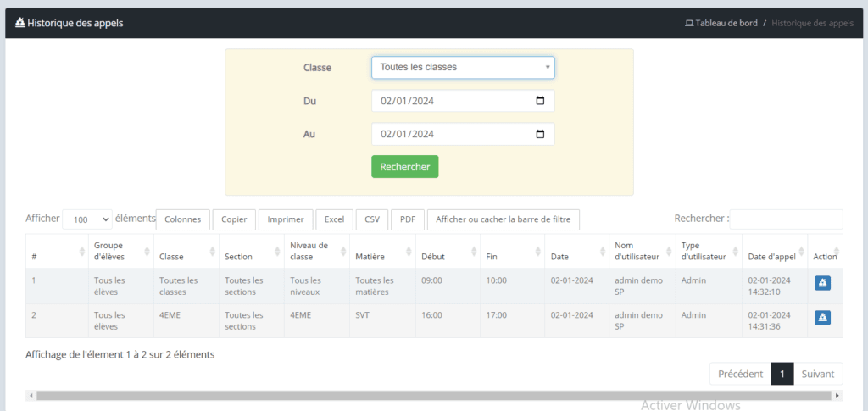868x411 pixels.
Task: Click scrollbar right arrow at bottom
Action: coord(837,396)
